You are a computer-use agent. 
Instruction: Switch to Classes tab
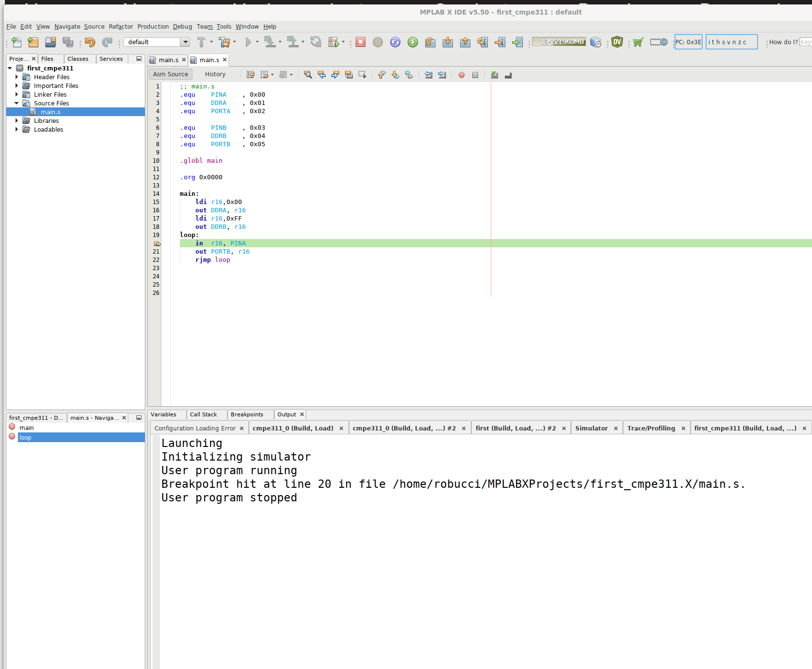[78, 59]
